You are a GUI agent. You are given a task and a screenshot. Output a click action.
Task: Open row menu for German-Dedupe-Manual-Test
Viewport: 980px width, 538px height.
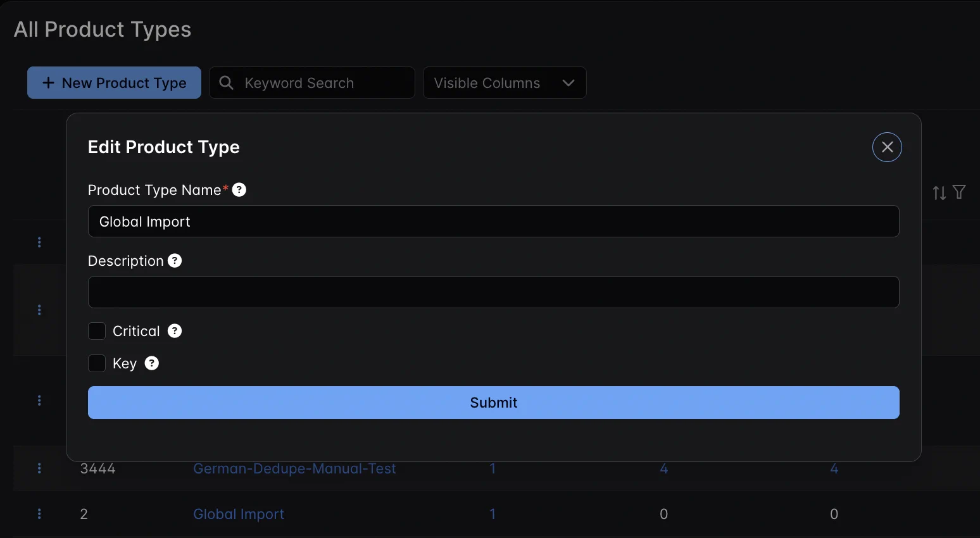point(39,468)
